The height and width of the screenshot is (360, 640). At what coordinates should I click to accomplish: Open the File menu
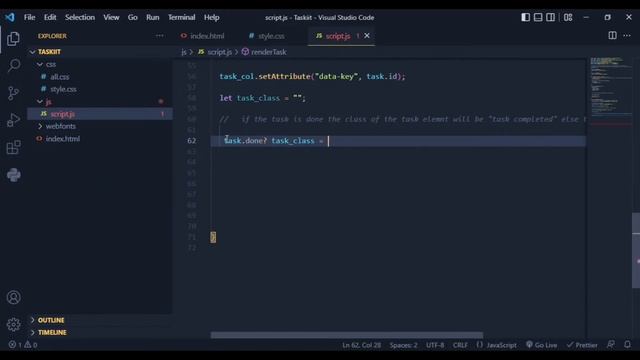click(x=29, y=17)
